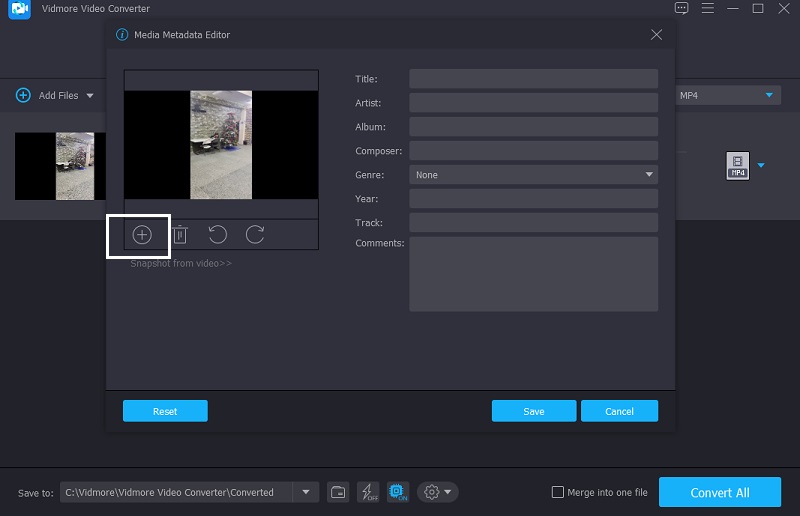Open the output folder icon

click(338, 492)
